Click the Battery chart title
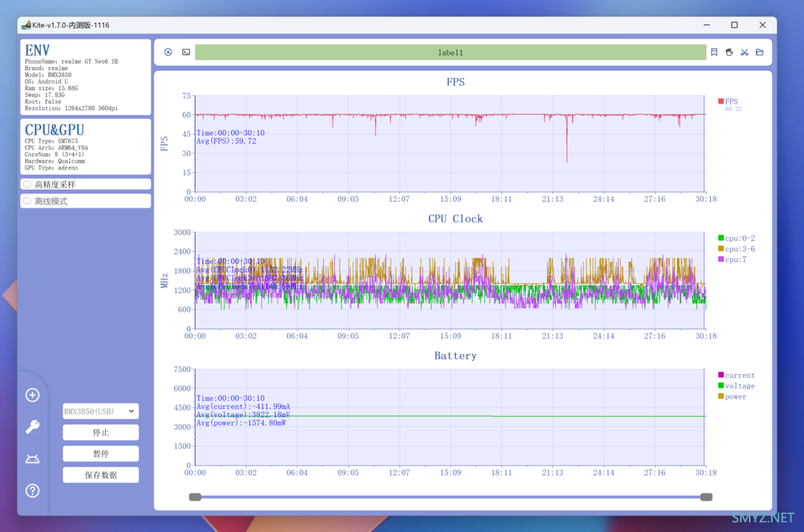804x532 pixels. point(456,356)
